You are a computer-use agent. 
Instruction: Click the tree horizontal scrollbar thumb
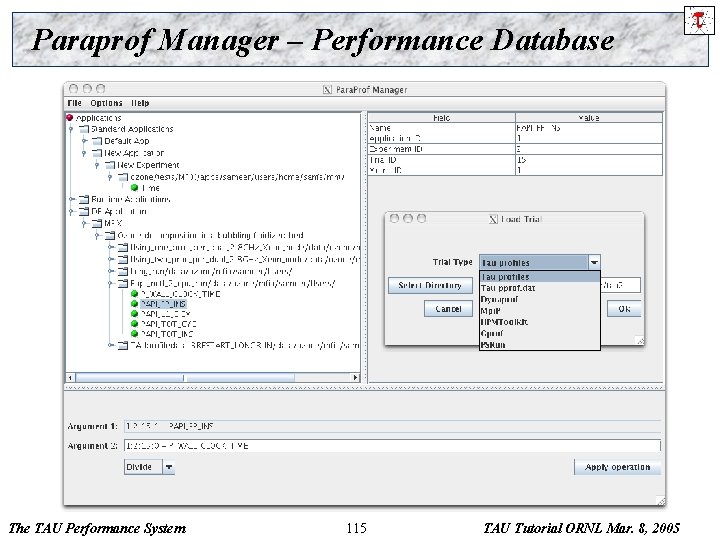coord(186,377)
